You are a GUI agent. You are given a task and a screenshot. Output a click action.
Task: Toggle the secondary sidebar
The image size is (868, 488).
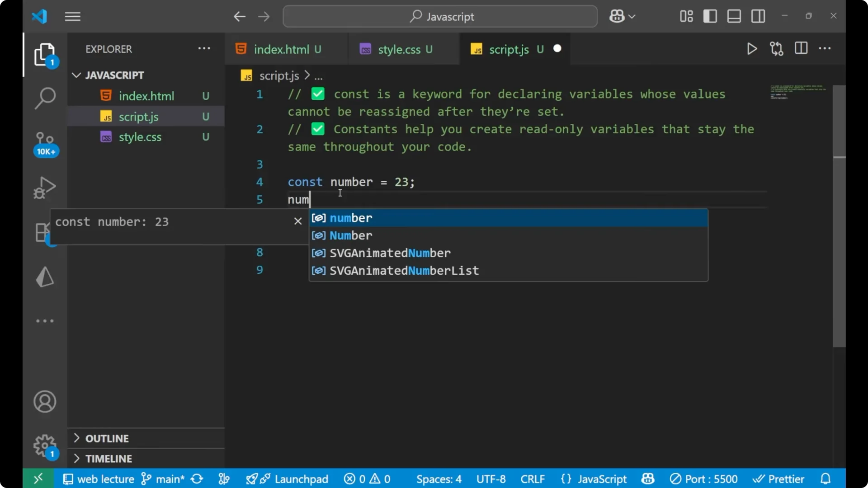pos(758,16)
